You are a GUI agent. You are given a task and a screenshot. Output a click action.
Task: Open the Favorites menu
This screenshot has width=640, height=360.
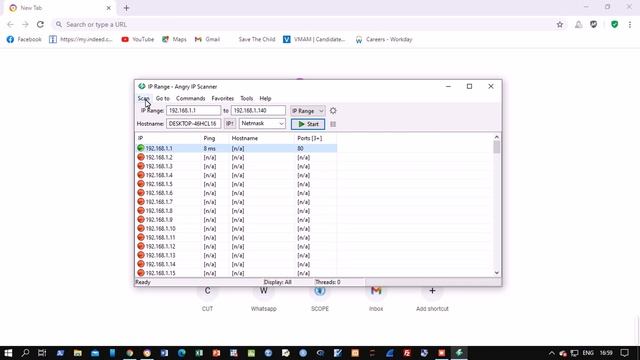coord(222,98)
